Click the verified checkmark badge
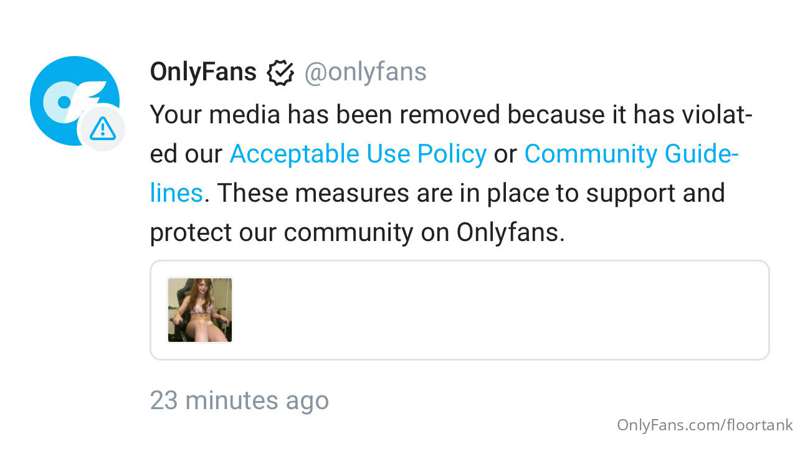Viewport: 800px width, 449px height. pos(281,72)
